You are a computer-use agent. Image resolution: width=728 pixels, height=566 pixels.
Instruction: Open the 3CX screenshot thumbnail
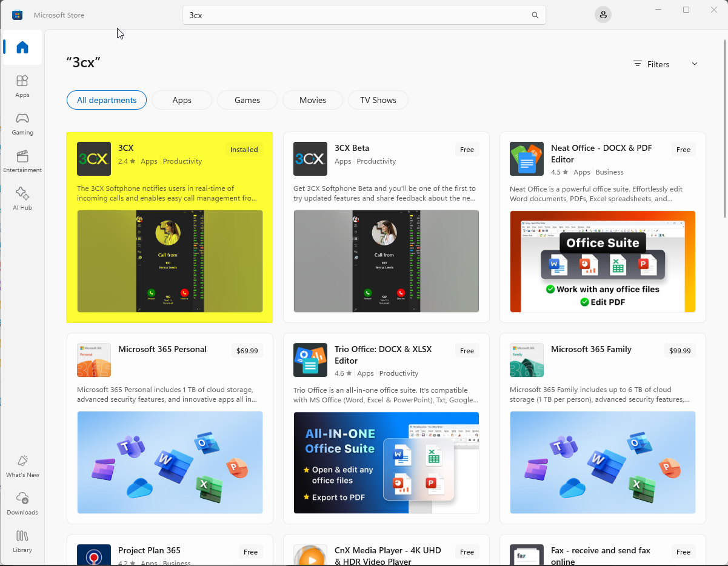pyautogui.click(x=170, y=261)
